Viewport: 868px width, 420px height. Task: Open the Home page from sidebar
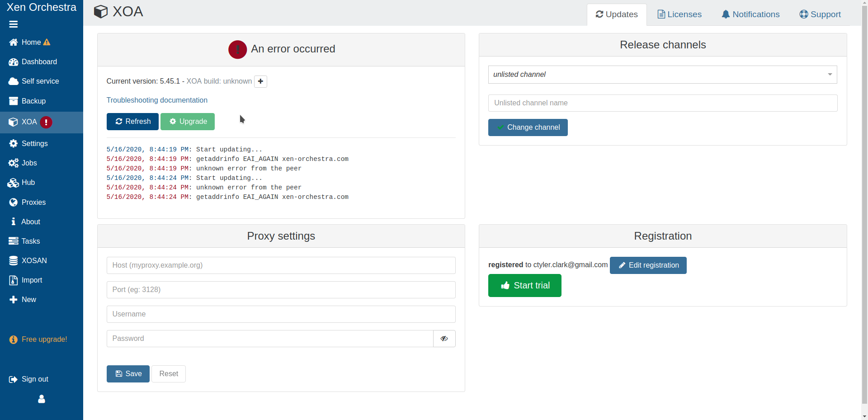31,42
